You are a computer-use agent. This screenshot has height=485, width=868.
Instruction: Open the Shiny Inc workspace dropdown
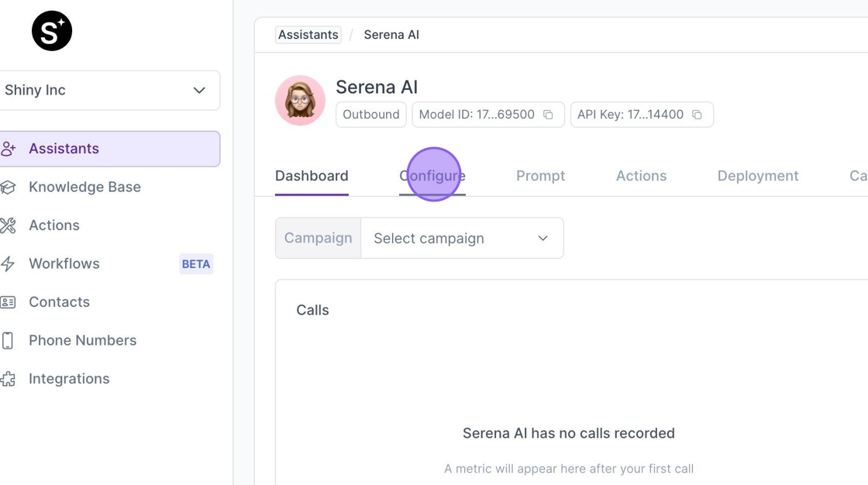coord(109,90)
